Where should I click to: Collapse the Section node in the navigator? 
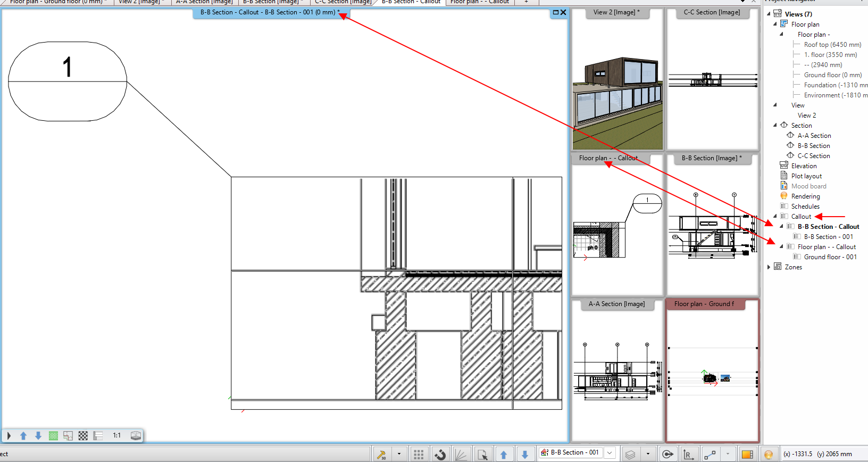(x=775, y=126)
